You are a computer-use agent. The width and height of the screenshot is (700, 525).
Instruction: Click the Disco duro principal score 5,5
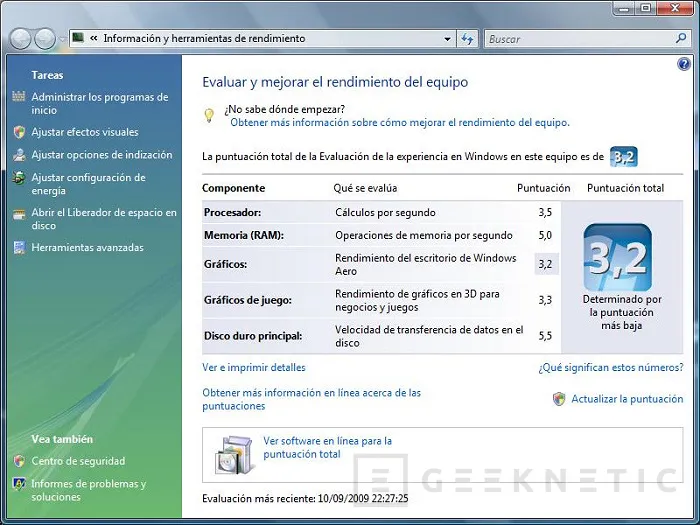(x=545, y=336)
